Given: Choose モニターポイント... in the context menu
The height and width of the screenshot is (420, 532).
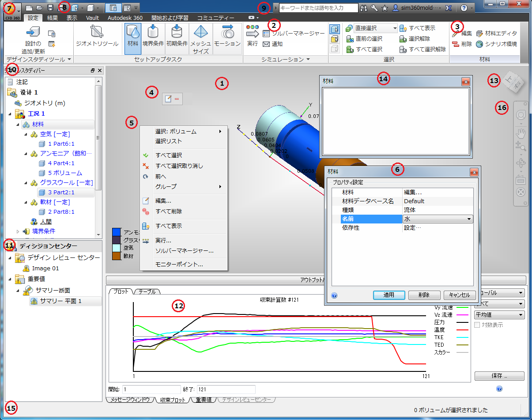Looking at the screenshot, I should click(184, 265).
